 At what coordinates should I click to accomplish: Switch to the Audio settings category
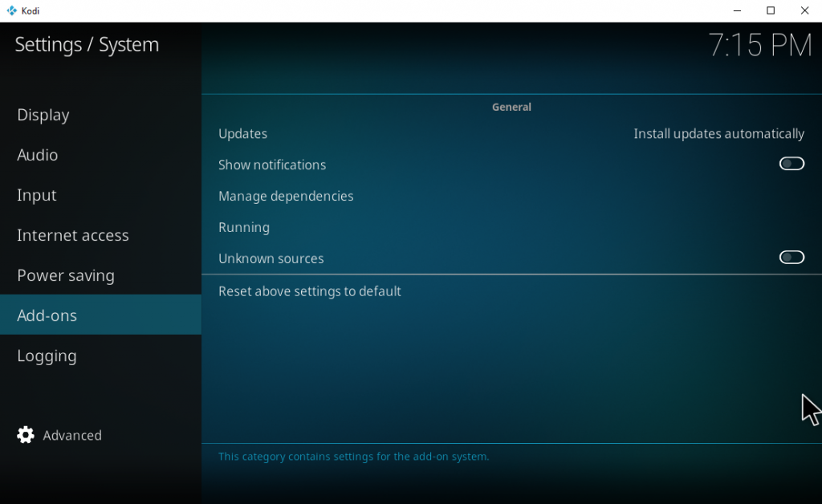(37, 155)
